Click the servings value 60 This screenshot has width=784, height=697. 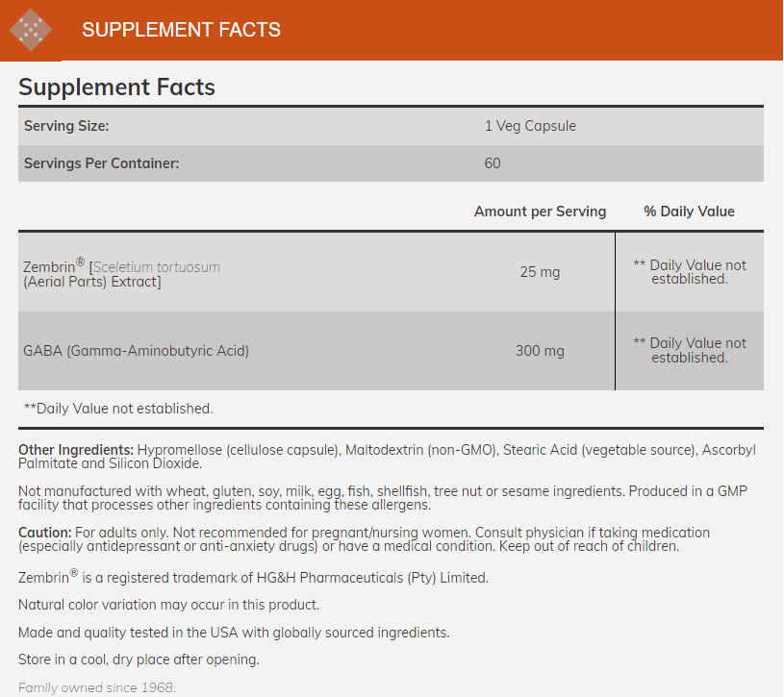pyautogui.click(x=493, y=163)
